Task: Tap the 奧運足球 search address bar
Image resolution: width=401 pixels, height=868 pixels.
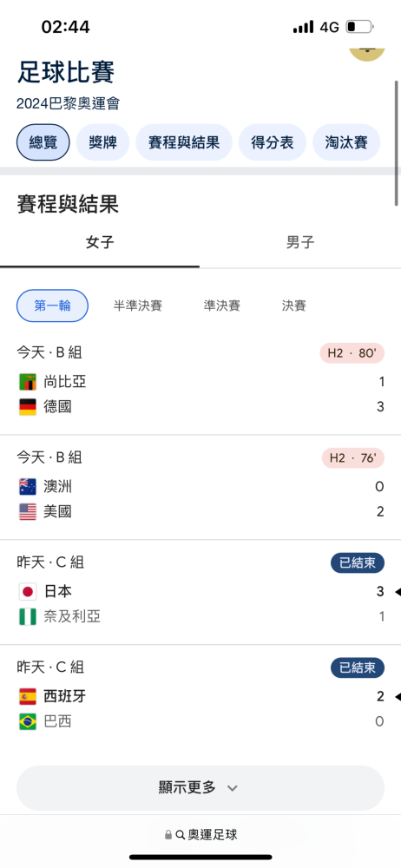Action: [x=200, y=834]
